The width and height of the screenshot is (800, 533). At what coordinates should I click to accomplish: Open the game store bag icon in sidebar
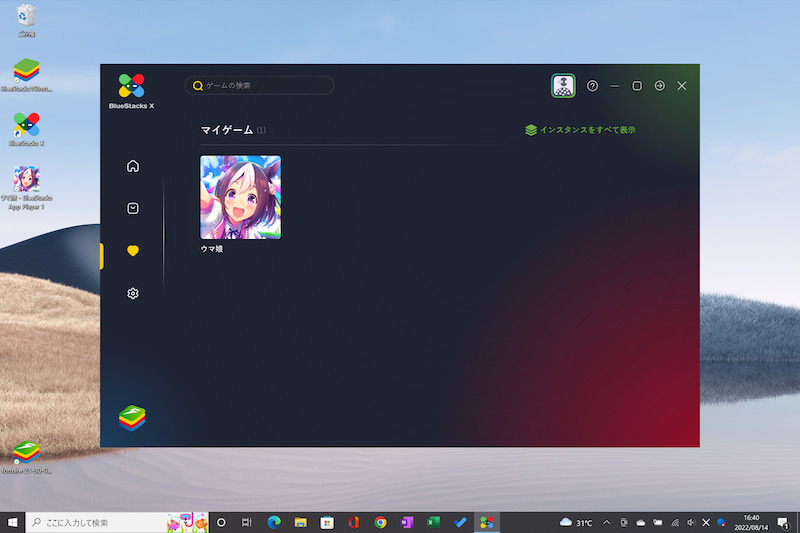133,209
